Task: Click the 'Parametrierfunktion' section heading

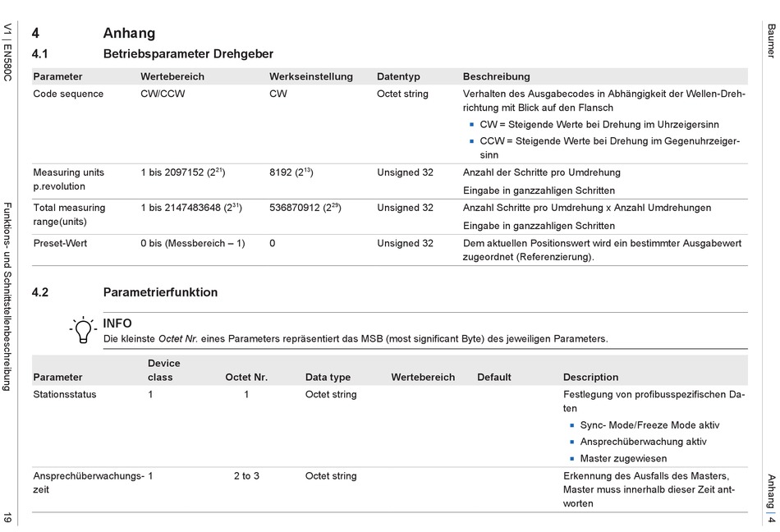Action: (x=160, y=292)
